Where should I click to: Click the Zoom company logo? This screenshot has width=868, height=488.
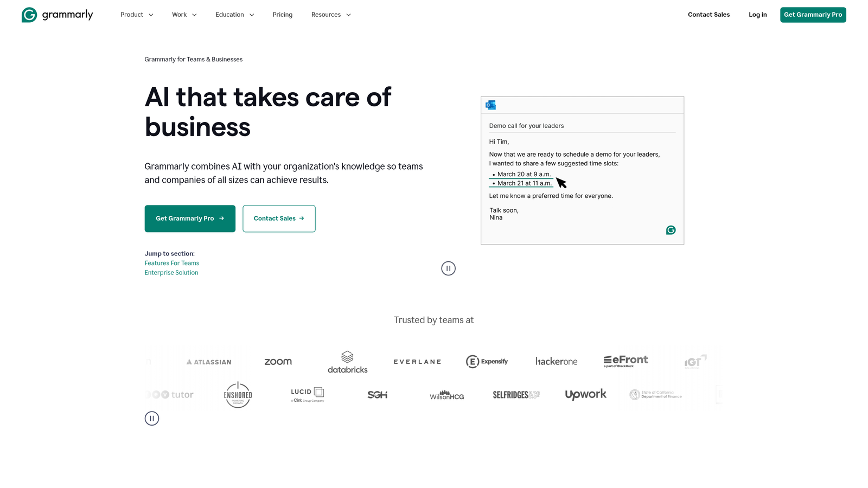278,361
